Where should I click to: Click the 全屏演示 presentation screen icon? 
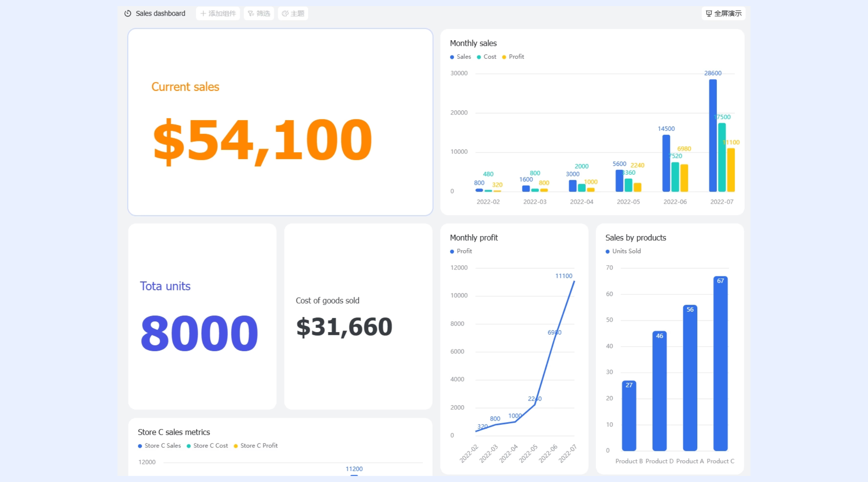point(709,13)
